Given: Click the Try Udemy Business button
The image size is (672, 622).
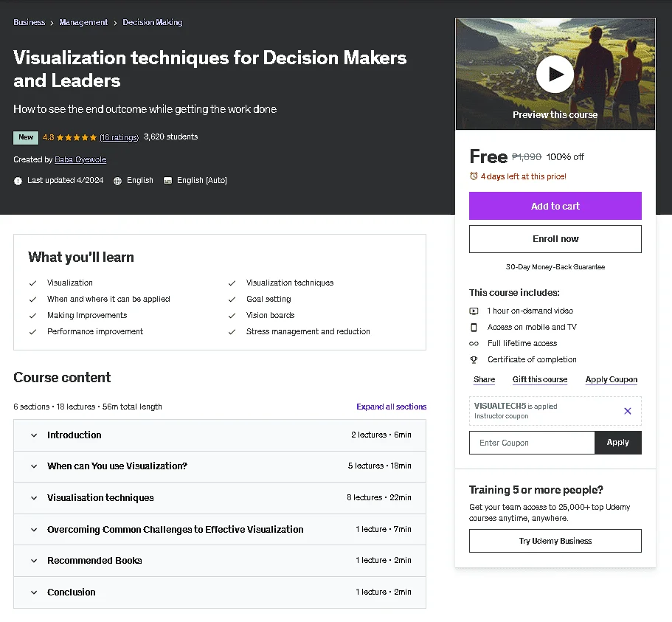Looking at the screenshot, I should tap(555, 541).
